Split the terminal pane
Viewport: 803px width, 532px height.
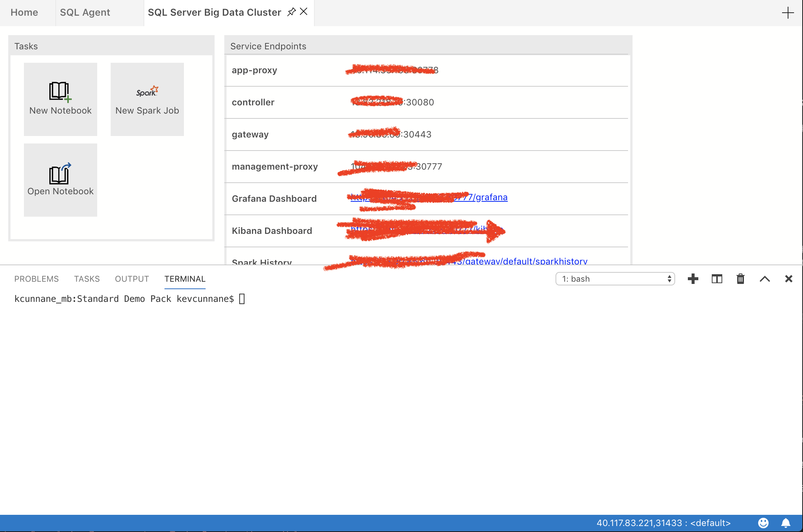(x=717, y=279)
